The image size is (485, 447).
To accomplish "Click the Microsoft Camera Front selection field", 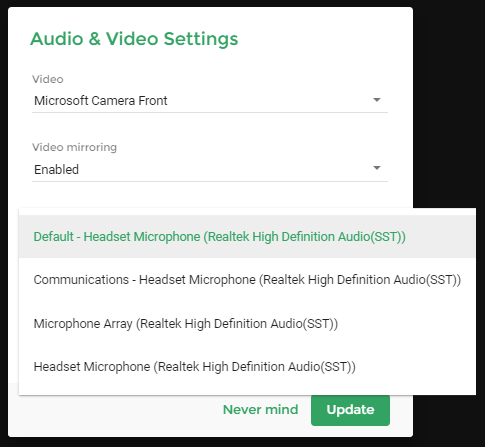I will (x=210, y=101).
